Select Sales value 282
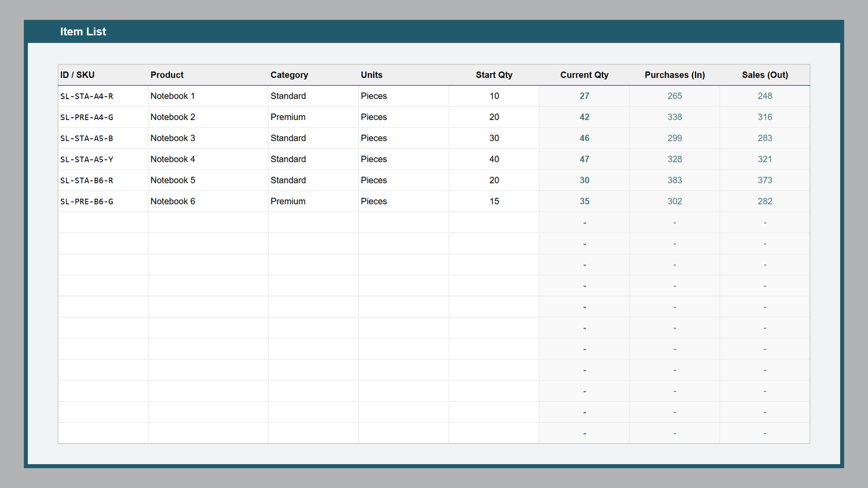This screenshot has height=488, width=868. [765, 202]
